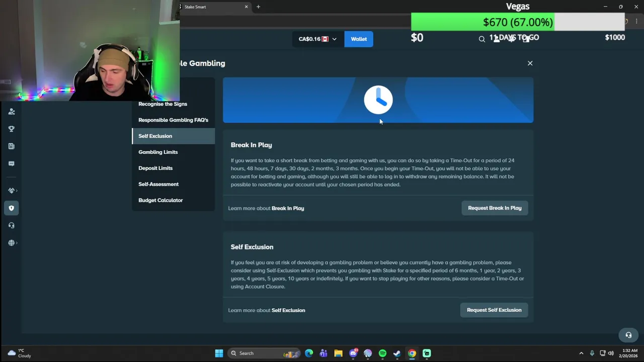This screenshot has height=362, width=644.
Task: Click the $670 (67.00%) green progress bar
Action: 483,22
